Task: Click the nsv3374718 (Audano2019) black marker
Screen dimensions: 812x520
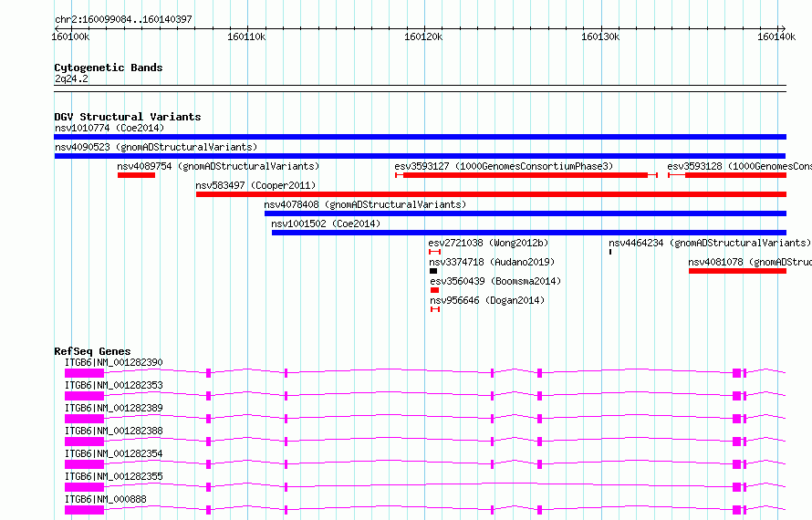Action: coord(433,271)
